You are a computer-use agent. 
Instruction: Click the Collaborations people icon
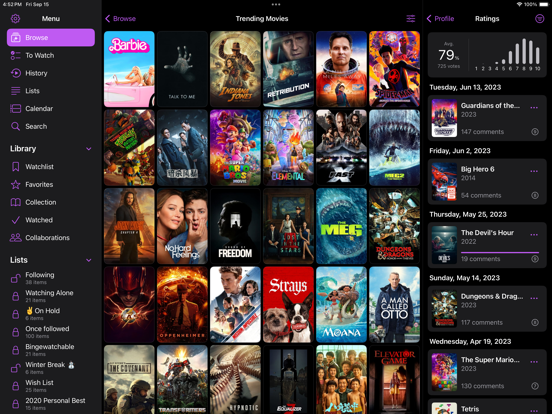click(x=15, y=238)
